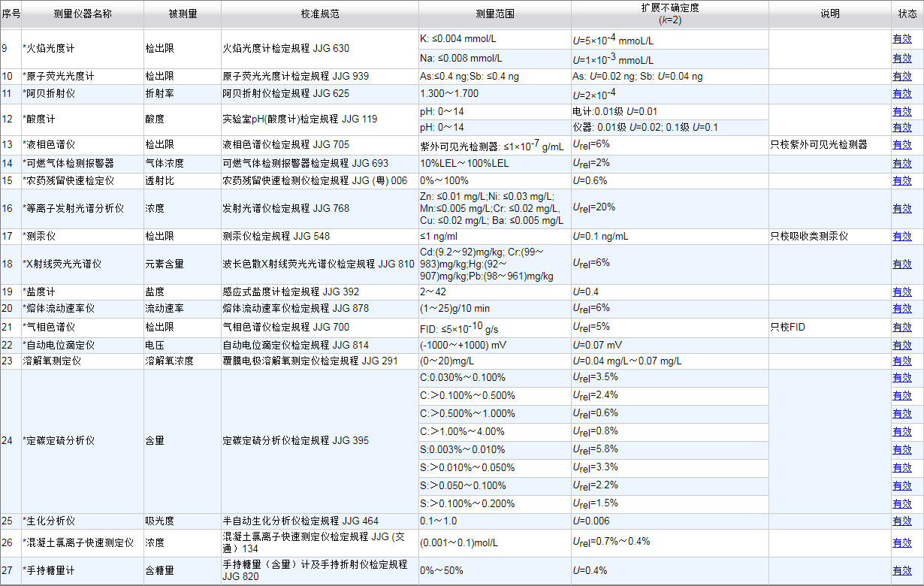Viewport: 924px width, 586px height.
Task: Click the 说明 column header
Action: coord(829,14)
